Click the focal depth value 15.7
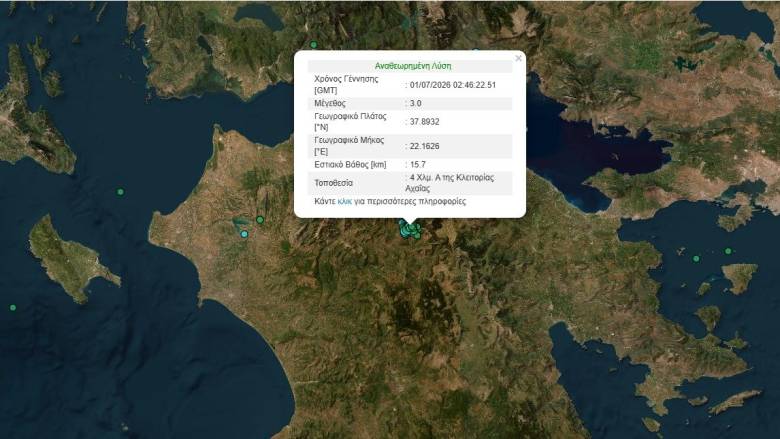The height and width of the screenshot is (439, 780). pyautogui.click(x=418, y=165)
